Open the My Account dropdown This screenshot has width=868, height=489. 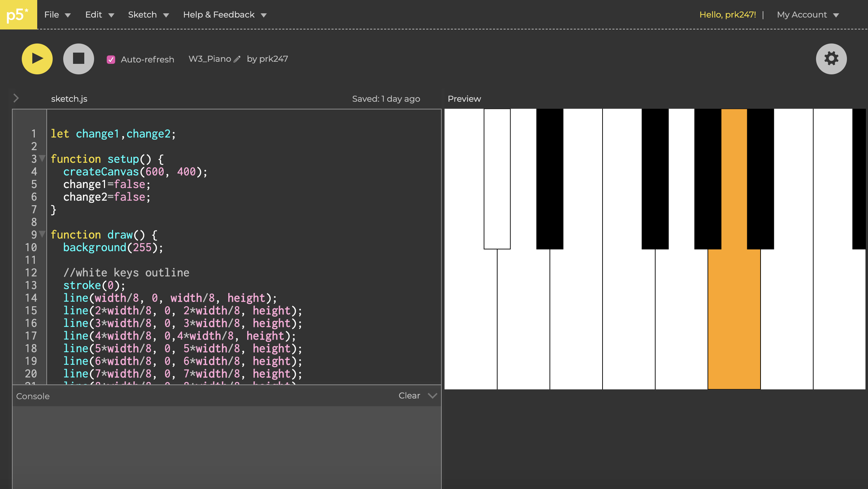[808, 15]
